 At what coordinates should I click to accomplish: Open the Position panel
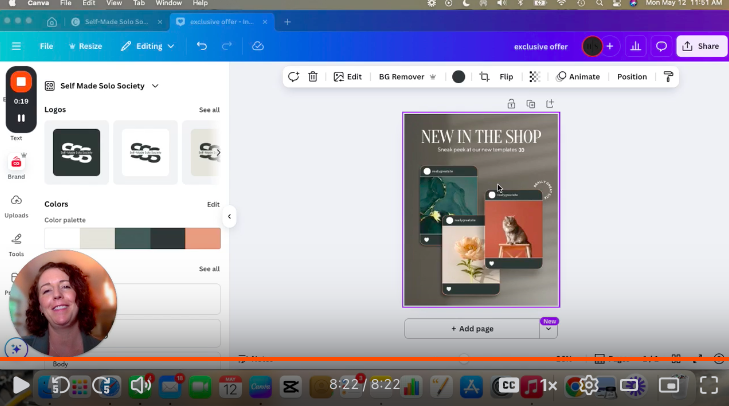pyautogui.click(x=632, y=77)
